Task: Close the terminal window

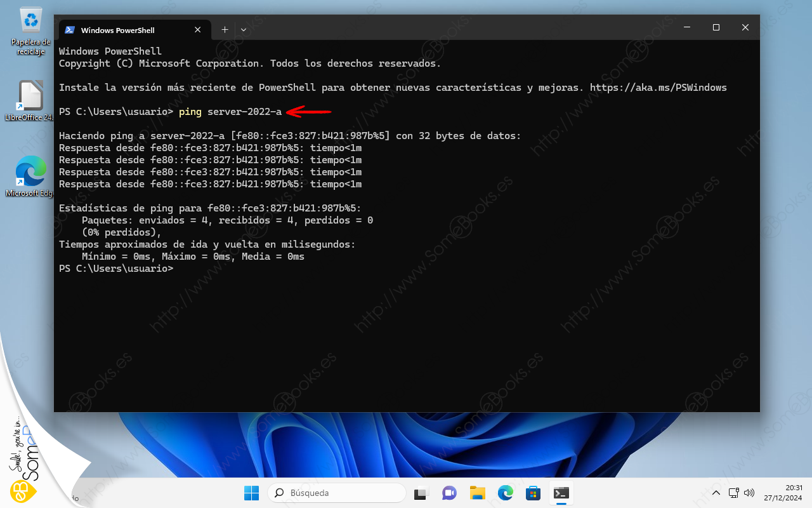Action: pos(745,27)
